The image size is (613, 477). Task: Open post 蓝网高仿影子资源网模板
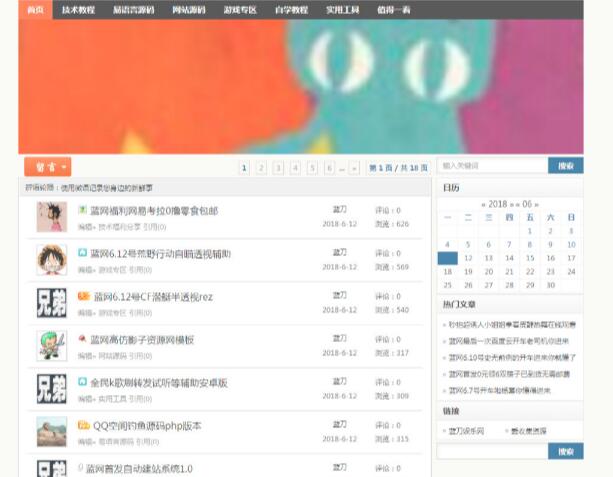coord(142,340)
